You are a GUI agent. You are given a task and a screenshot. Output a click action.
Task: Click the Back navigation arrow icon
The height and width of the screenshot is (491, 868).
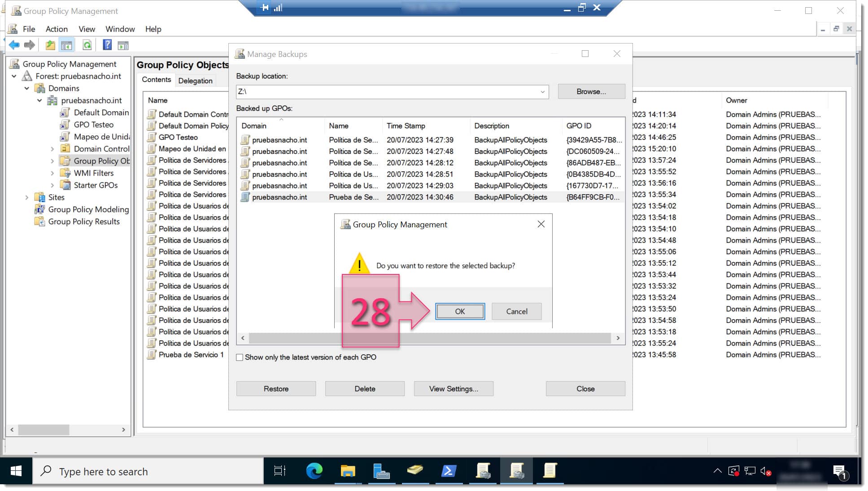click(14, 45)
